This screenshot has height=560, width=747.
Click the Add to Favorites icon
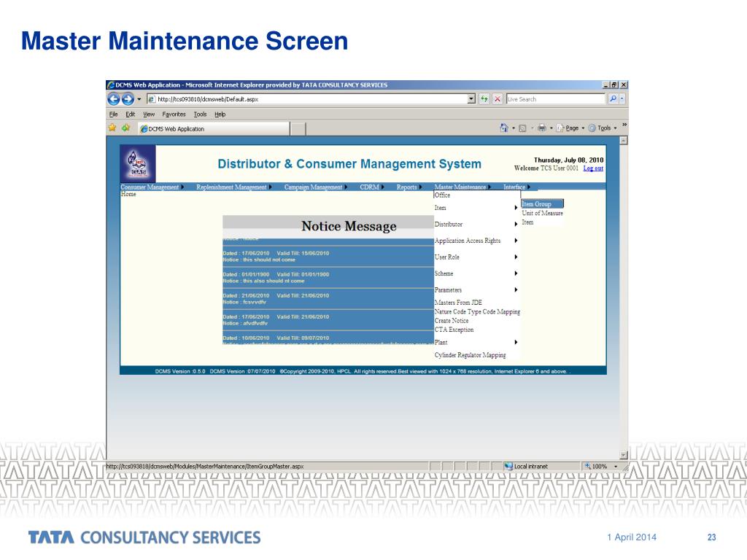coord(125,128)
